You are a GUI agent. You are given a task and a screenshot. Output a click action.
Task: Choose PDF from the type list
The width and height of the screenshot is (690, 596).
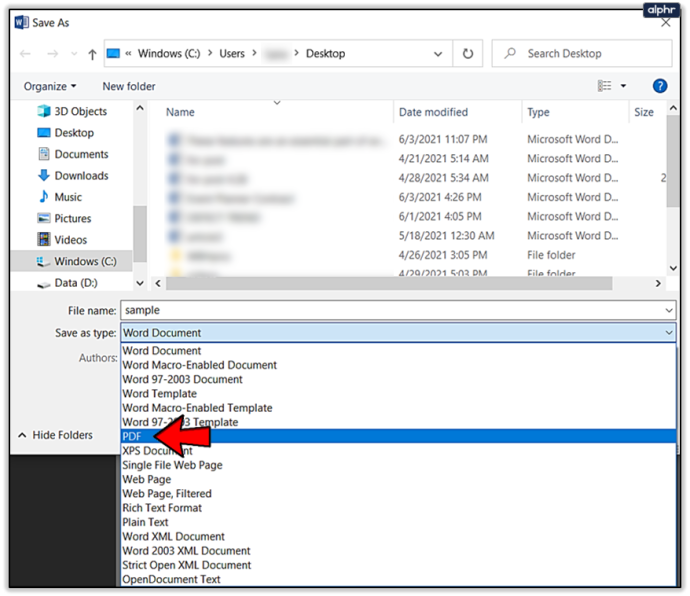pyautogui.click(x=398, y=436)
